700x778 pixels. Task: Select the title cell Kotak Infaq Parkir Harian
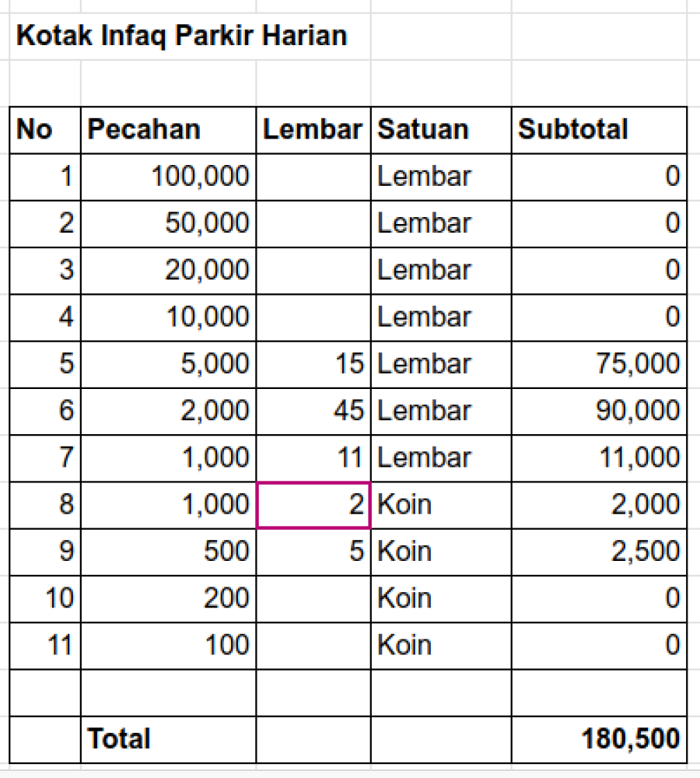click(182, 36)
